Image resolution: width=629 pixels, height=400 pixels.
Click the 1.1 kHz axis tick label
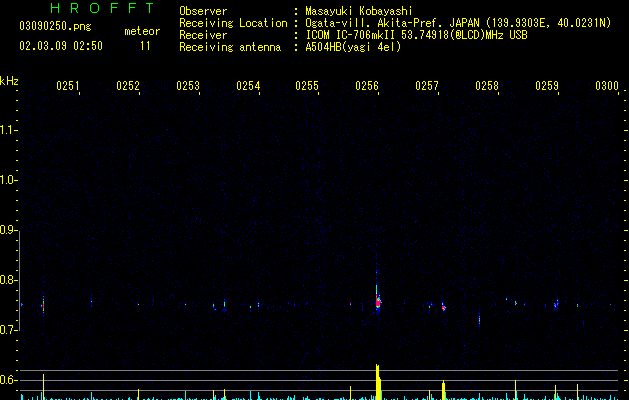7,130
